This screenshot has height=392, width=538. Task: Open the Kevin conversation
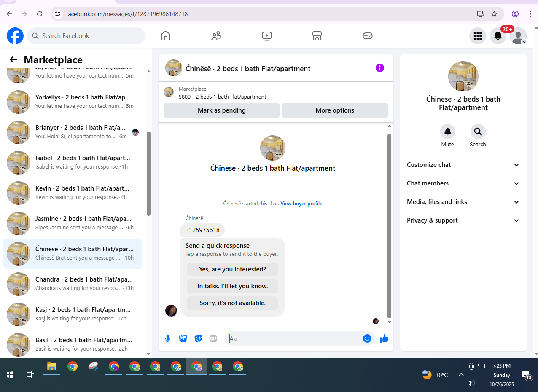pos(73,193)
